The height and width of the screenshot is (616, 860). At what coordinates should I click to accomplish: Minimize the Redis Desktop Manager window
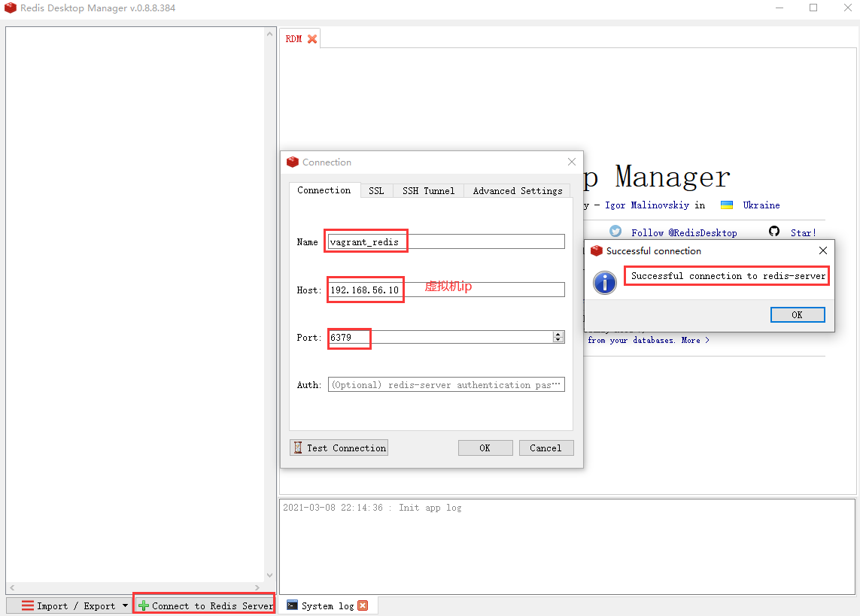click(x=779, y=8)
